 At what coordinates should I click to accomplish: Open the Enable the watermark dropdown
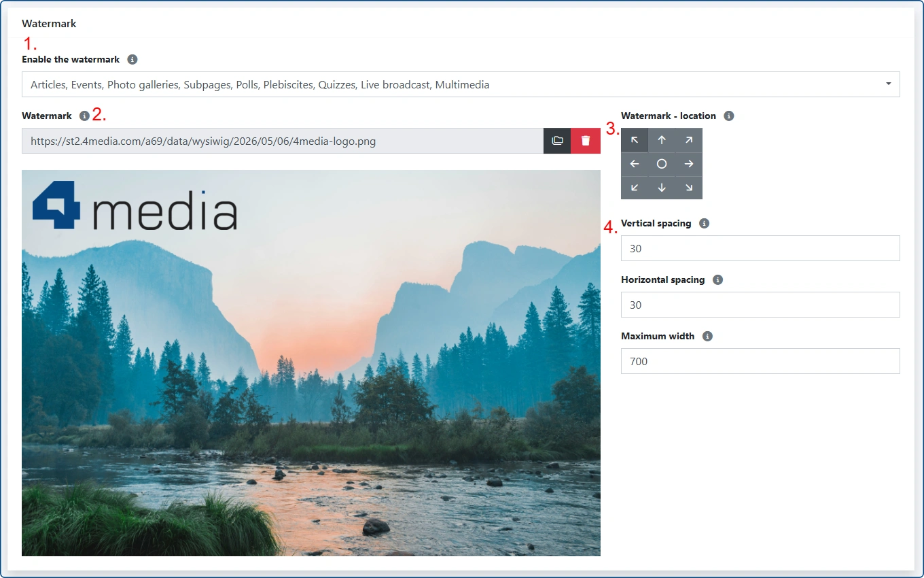(461, 84)
